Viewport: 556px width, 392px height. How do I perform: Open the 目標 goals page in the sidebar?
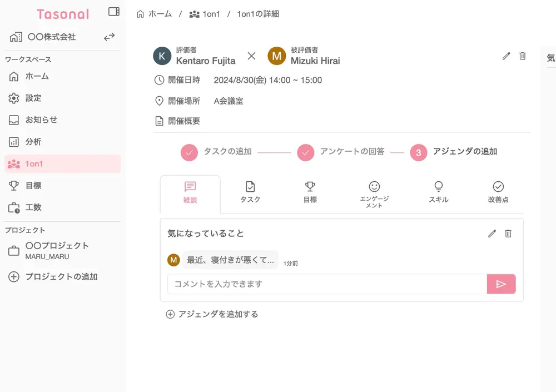33,186
